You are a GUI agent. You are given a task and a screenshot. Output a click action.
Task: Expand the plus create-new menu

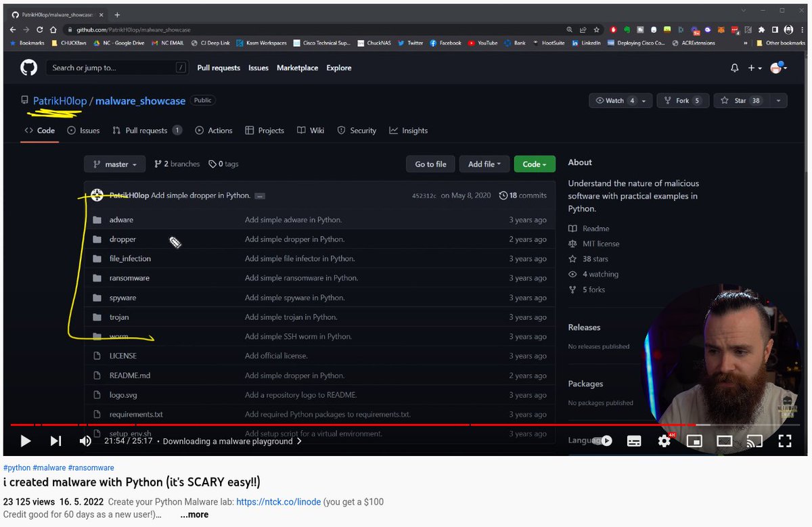point(754,68)
